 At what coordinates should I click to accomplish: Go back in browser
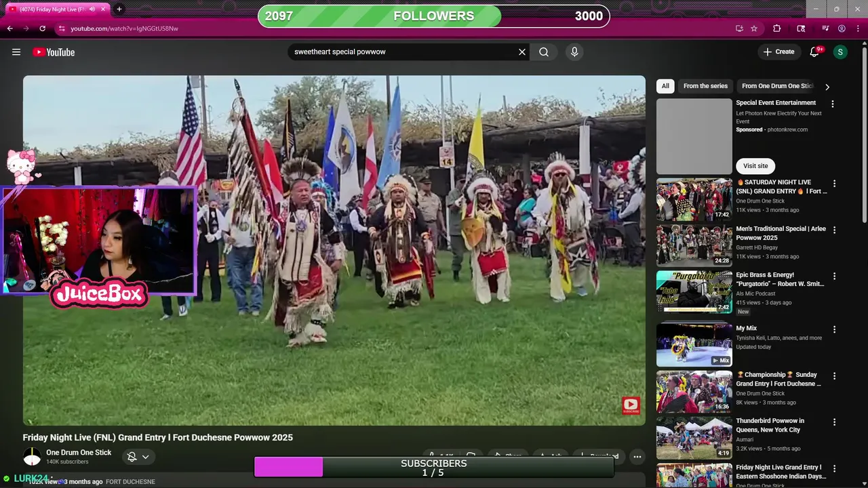pos(10,28)
